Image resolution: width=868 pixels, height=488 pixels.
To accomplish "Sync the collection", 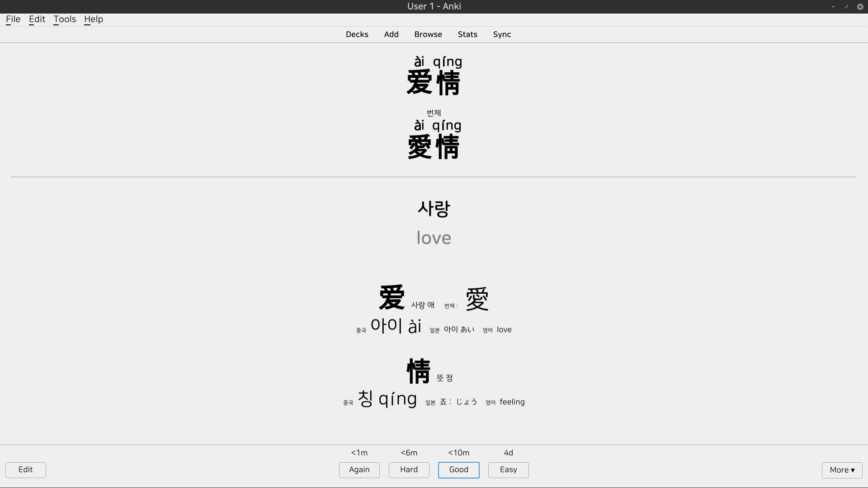I will (x=502, y=34).
